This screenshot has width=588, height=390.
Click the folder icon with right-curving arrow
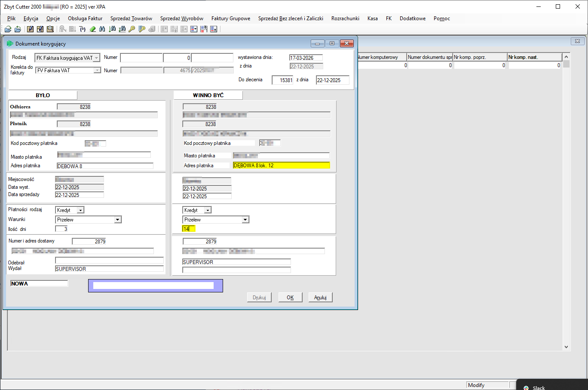click(x=8, y=29)
